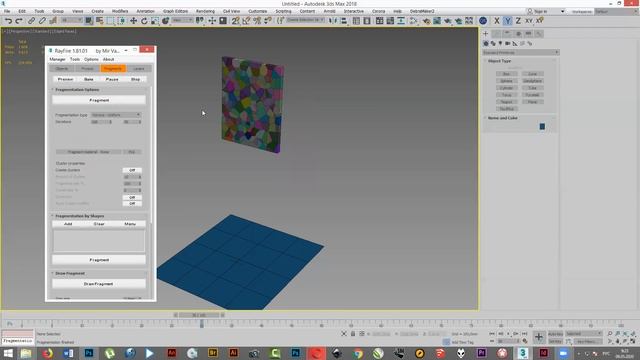Image resolution: width=640 pixels, height=360 pixels.
Task: Select the Cameras category icon in Create panel
Action: pos(508,43)
